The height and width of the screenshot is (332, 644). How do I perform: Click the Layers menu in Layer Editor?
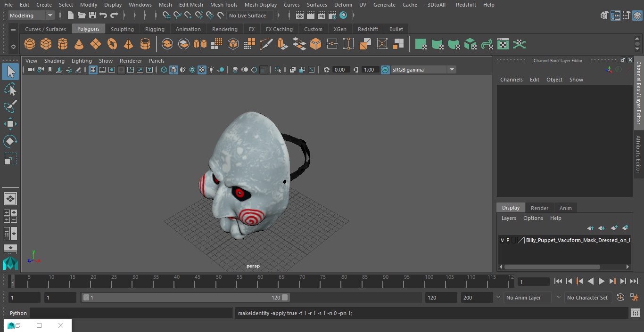(508, 218)
